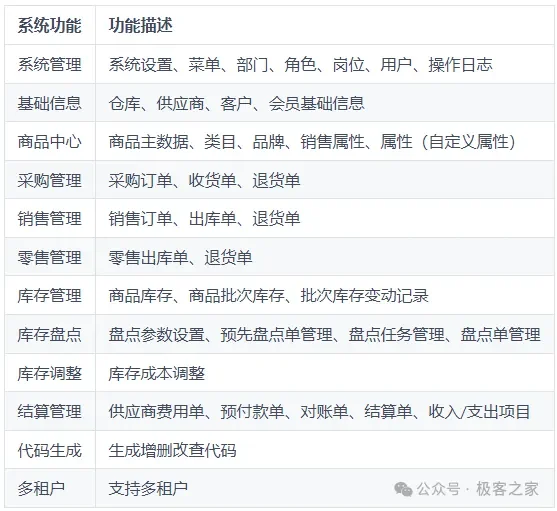Click the description starting with 商品主数据
The width and height of the screenshot is (557, 511).
[312, 142]
